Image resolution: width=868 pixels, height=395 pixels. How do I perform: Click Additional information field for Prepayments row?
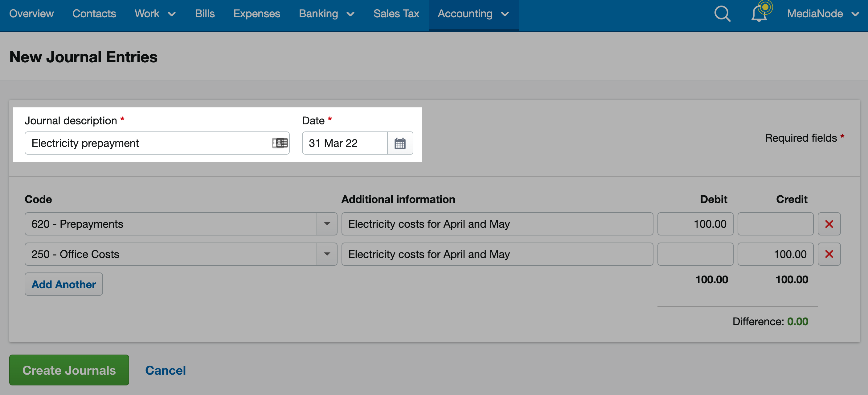tap(497, 224)
